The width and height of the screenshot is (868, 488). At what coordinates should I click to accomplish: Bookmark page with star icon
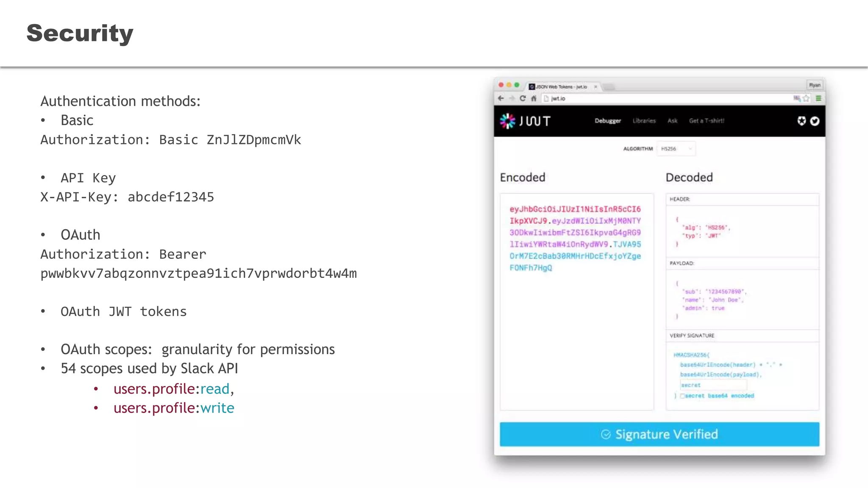pos(806,98)
